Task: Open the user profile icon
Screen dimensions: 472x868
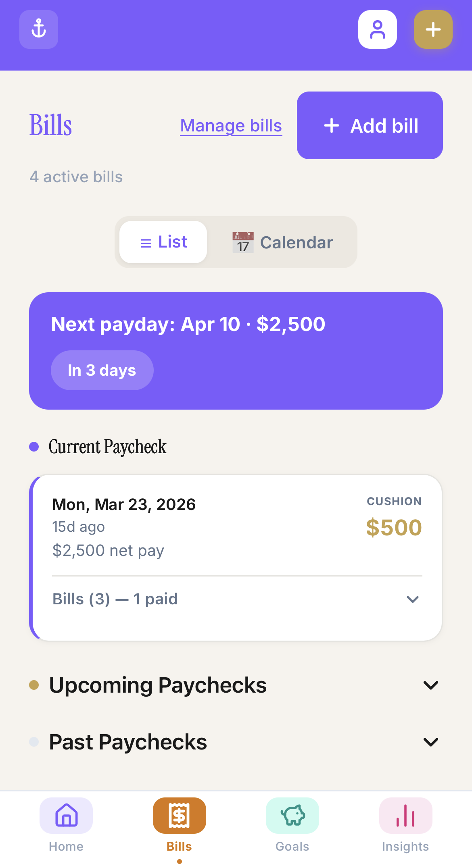Action: (x=377, y=29)
